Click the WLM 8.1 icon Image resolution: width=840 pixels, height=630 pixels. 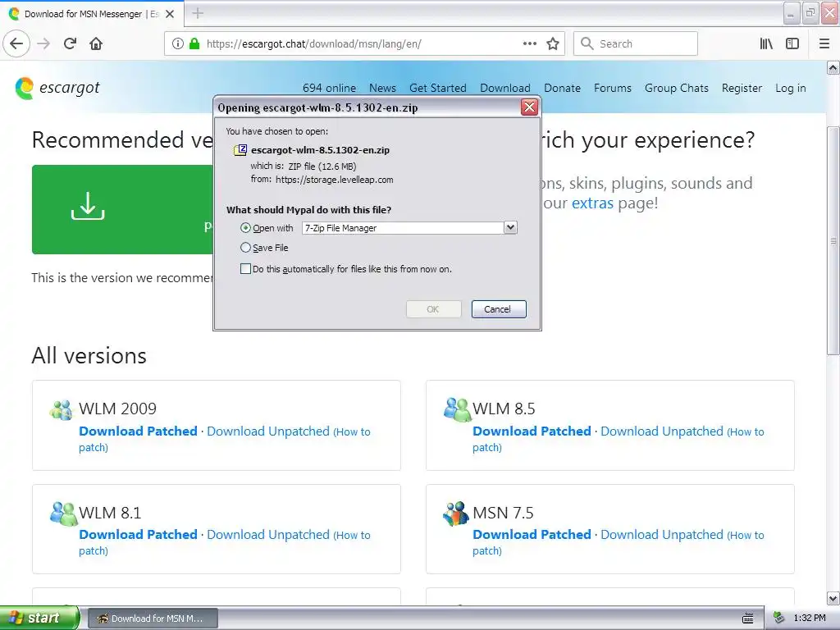click(63, 514)
